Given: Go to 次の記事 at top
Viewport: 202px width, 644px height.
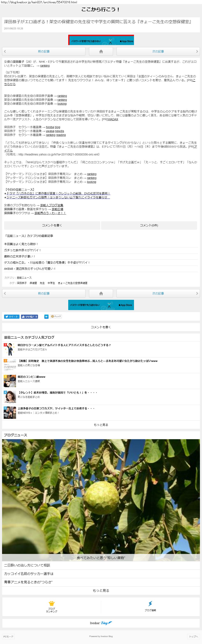Looking at the screenshot, I should coord(158,51).
